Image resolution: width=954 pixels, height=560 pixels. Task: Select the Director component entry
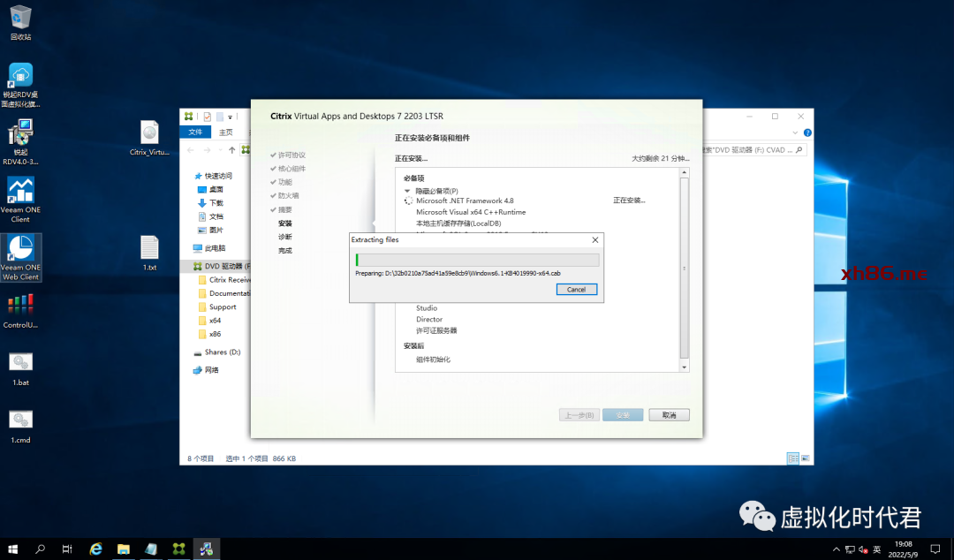click(429, 319)
